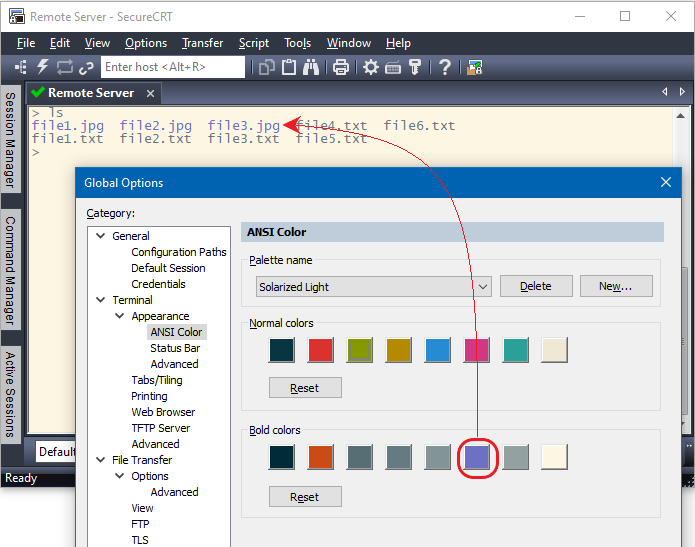
Task: Click the tab scroll left arrow
Action: 664,92
